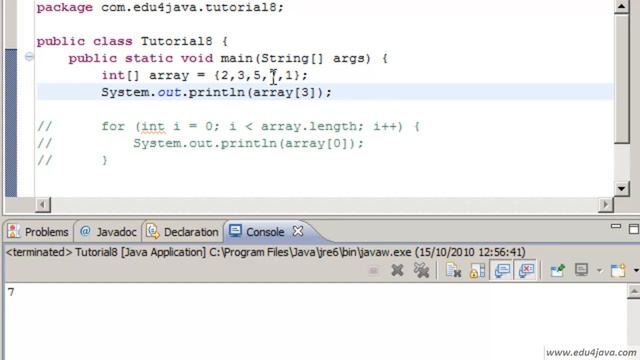This screenshot has height=360, width=640.
Task: Maximize the bottom panel view
Action: 634,229
